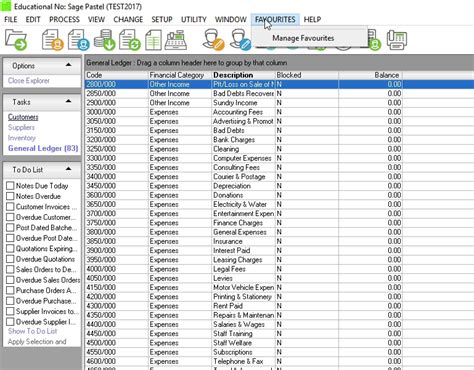Collapse the Options panel arrow
The height and width of the screenshot is (370, 474).
click(68, 65)
